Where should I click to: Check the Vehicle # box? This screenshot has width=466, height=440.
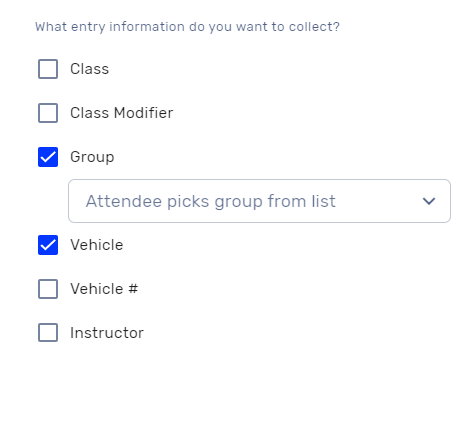48,289
